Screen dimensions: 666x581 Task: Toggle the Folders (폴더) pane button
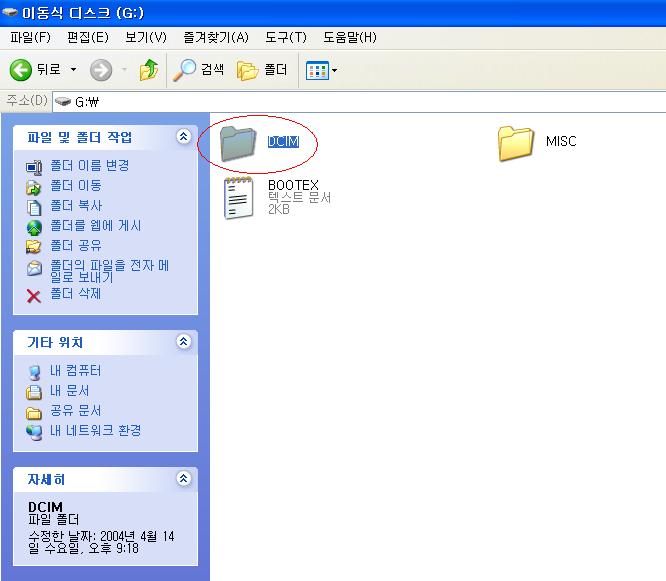click(262, 70)
